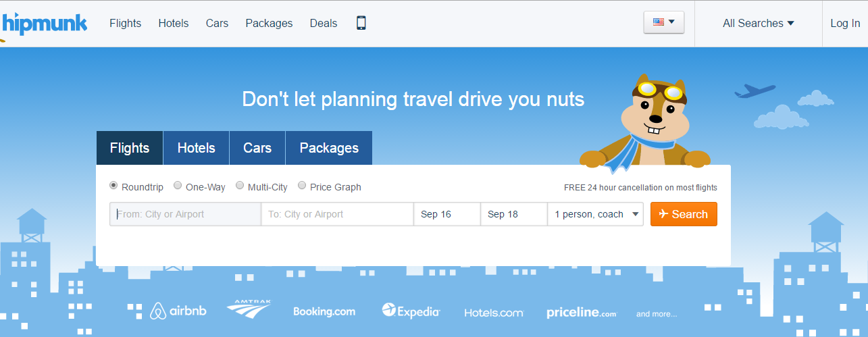The width and height of the screenshot is (868, 337).
Task: Select the One-Way radio option
Action: pos(199,186)
